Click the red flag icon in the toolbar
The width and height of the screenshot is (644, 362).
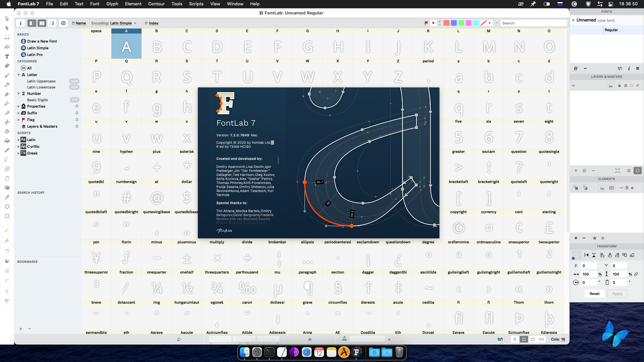426,23
